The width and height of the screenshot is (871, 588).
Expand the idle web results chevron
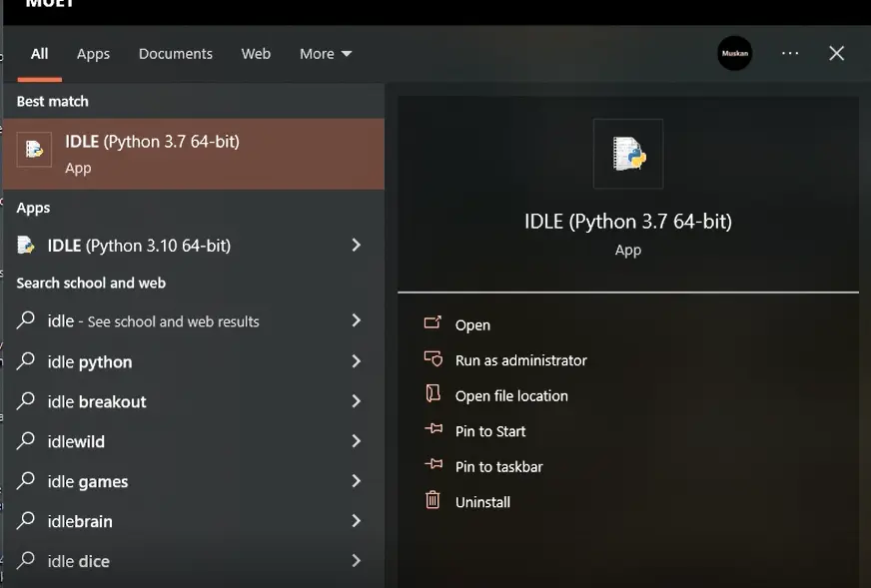click(x=356, y=320)
